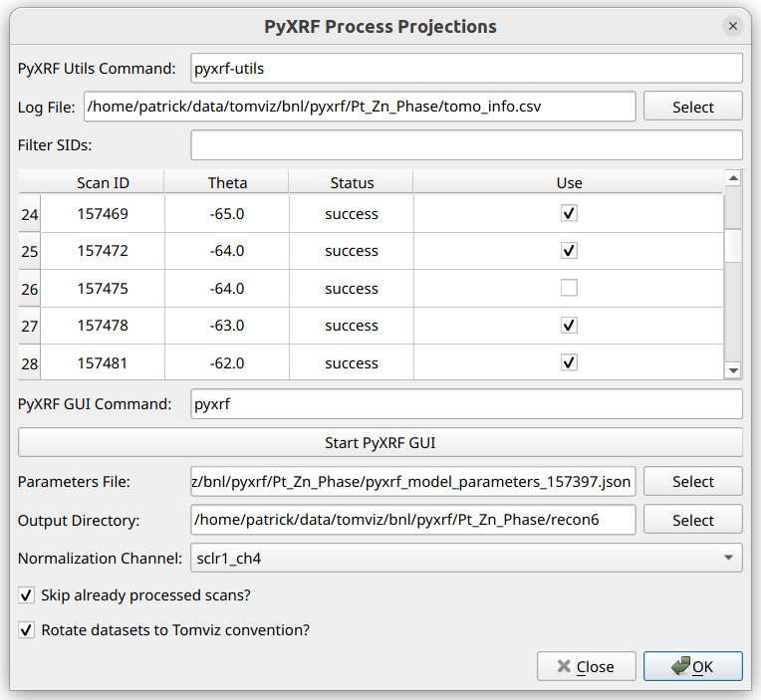Uncheck Use for scan 157478
Screen dimensions: 761x700
(569, 326)
